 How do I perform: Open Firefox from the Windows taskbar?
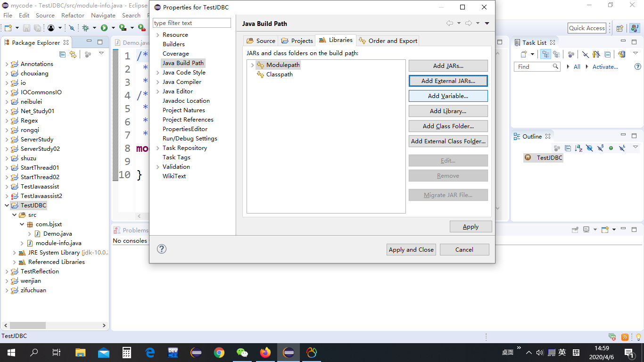click(265, 352)
